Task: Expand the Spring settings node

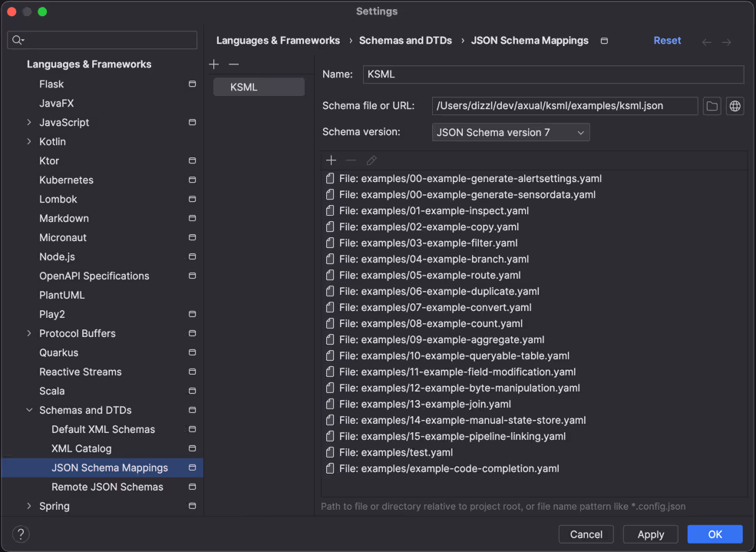Action: coord(29,506)
